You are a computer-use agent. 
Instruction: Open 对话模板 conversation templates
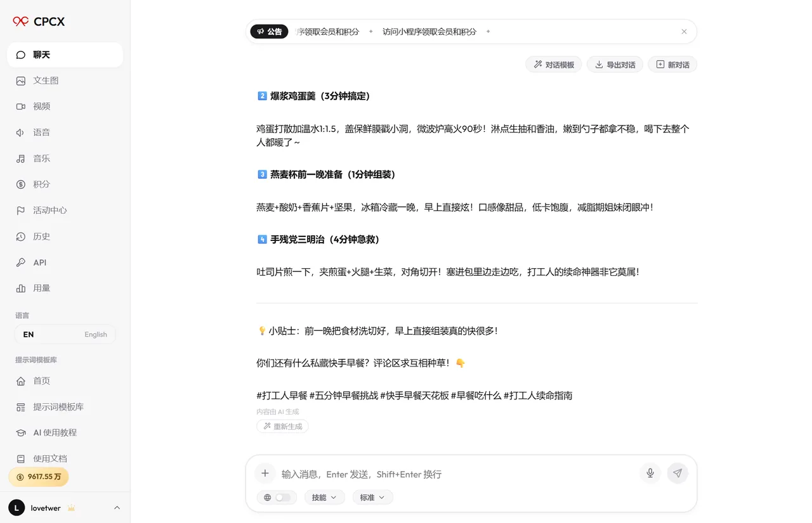click(x=554, y=65)
